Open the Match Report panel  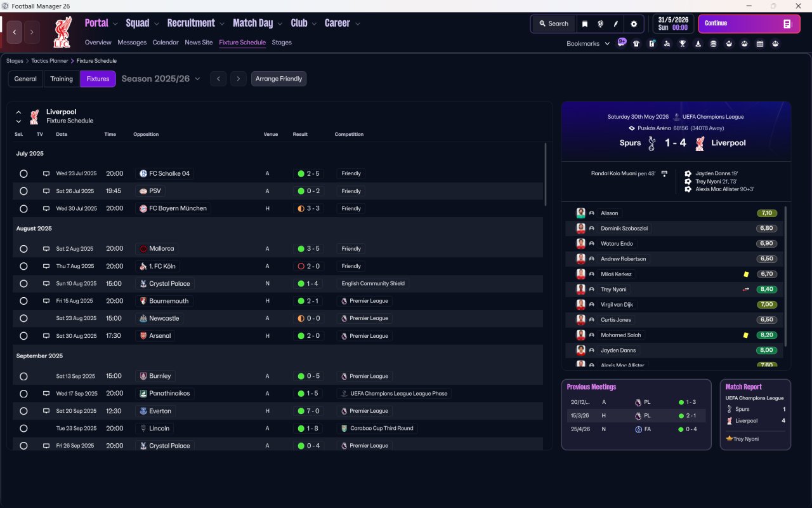756,415
